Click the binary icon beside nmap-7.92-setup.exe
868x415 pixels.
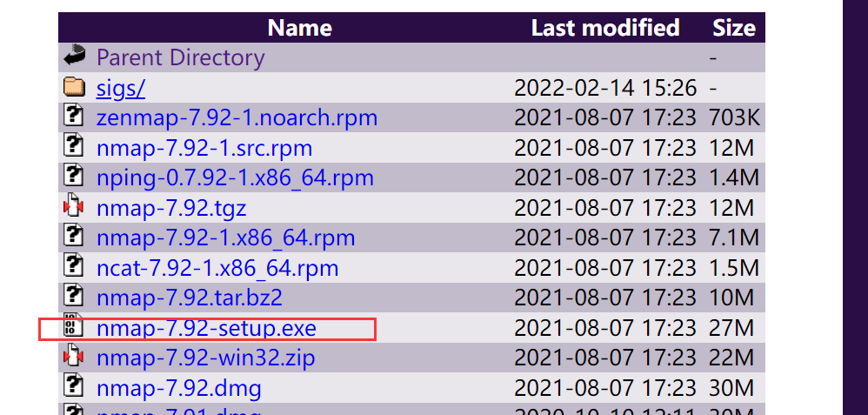[74, 327]
